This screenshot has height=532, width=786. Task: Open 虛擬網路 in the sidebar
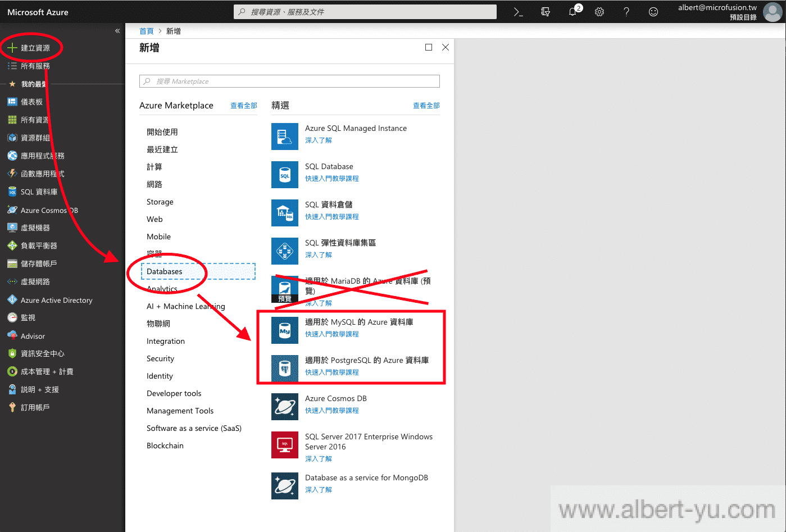28,281
